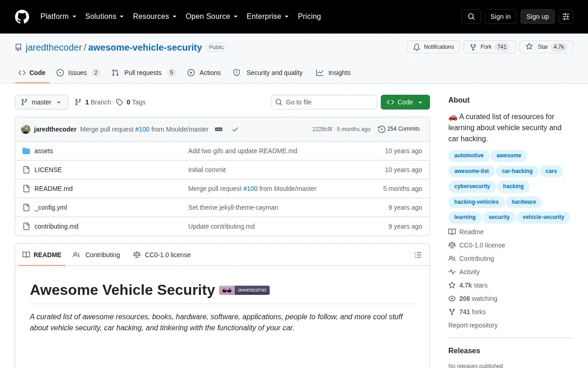Expand the Resources menu

point(155,17)
